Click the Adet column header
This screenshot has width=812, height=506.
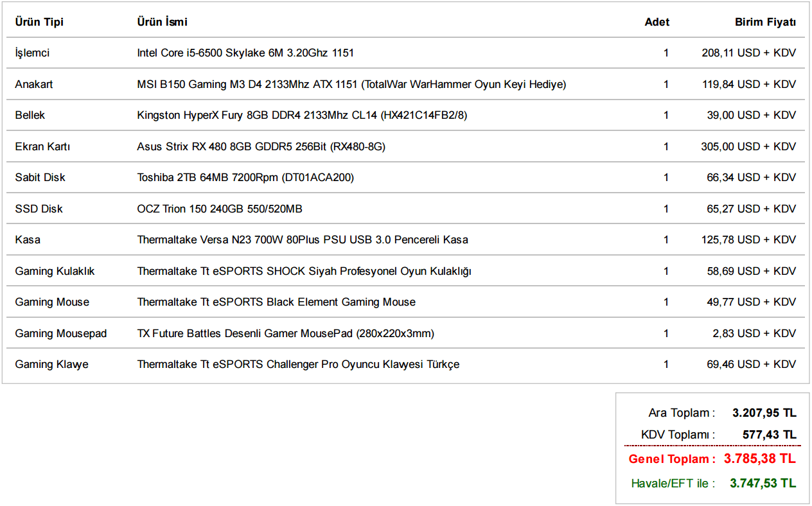point(657,22)
